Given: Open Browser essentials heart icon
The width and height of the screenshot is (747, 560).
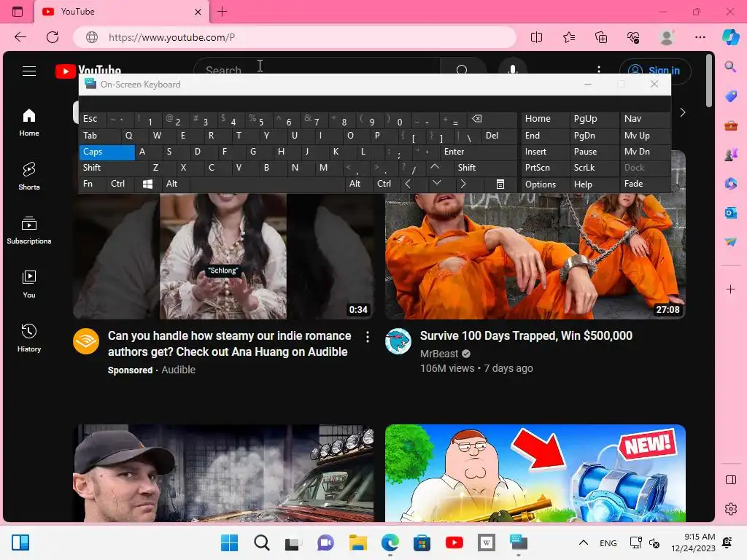Looking at the screenshot, I should tap(634, 37).
